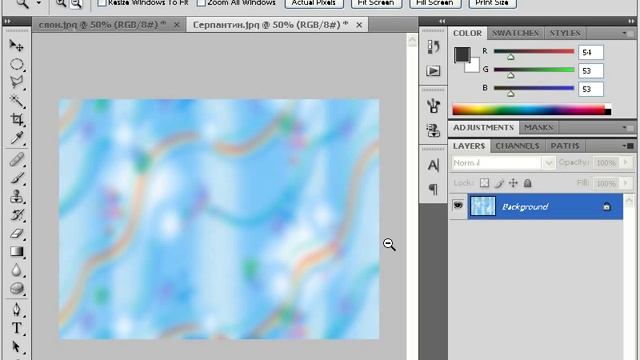Click the red channel R slider
This screenshot has height=360, width=640.
[x=534, y=51]
